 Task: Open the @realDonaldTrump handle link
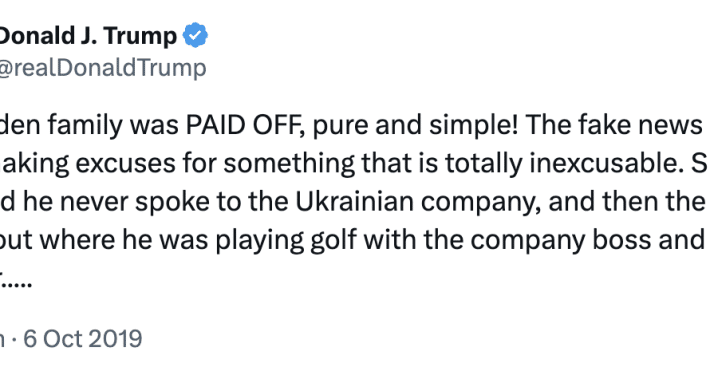[x=103, y=68]
